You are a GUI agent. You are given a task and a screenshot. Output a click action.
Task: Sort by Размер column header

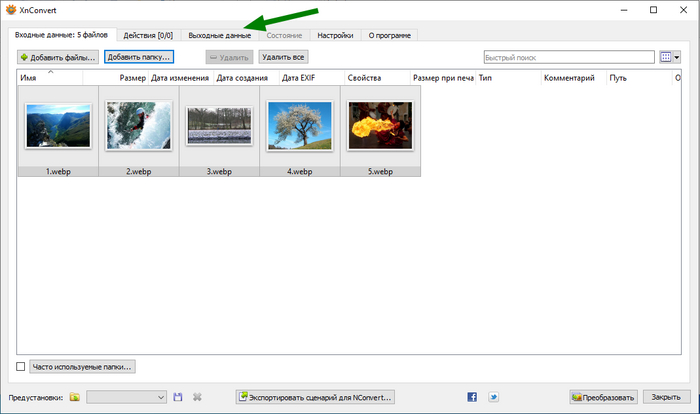click(116, 78)
